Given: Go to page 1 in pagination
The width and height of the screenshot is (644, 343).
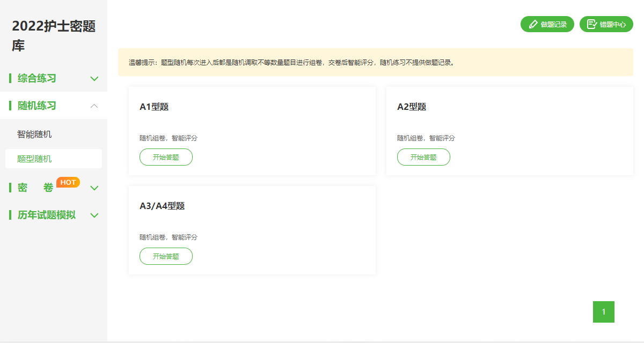Looking at the screenshot, I should 603,312.
